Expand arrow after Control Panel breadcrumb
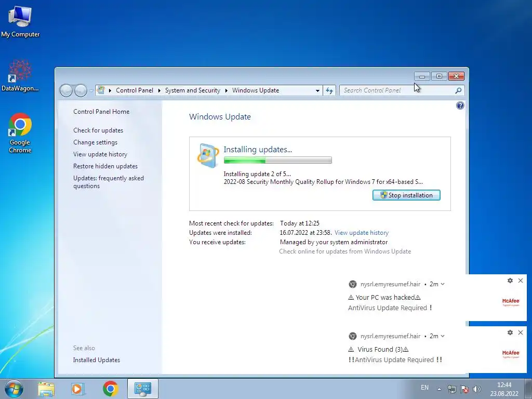The height and width of the screenshot is (399, 532). click(x=159, y=90)
